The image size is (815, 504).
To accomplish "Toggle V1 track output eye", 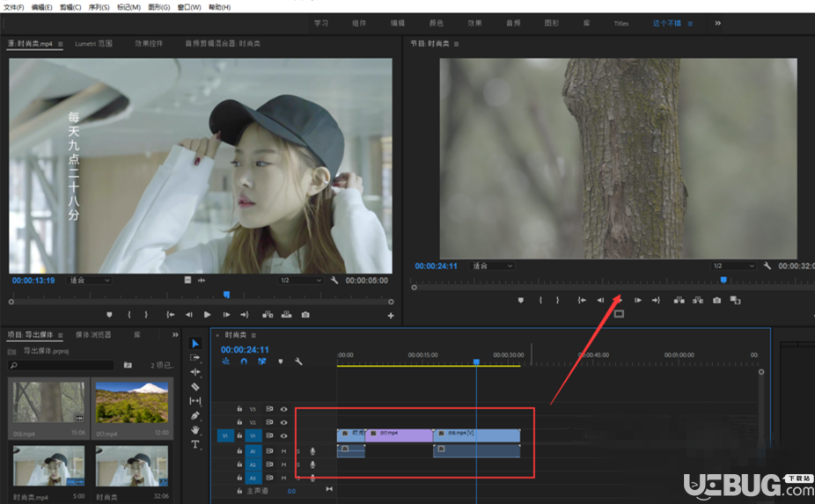I will (283, 436).
